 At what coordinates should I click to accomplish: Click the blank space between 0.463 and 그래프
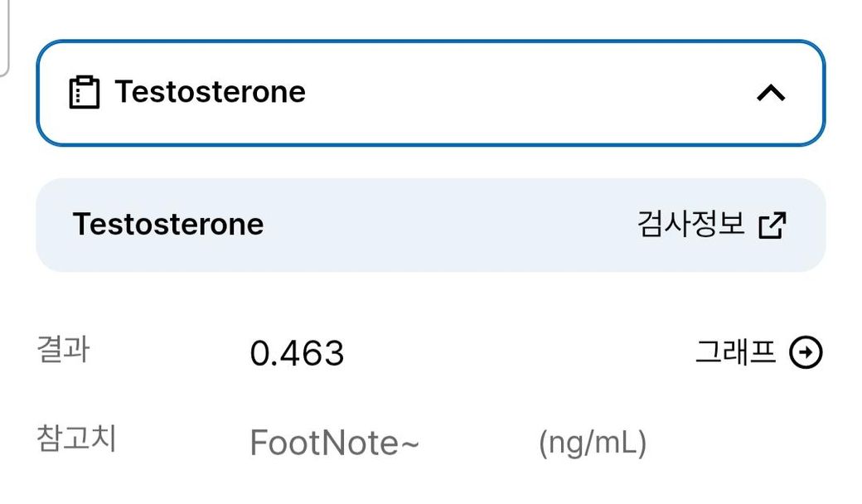pos(514,354)
